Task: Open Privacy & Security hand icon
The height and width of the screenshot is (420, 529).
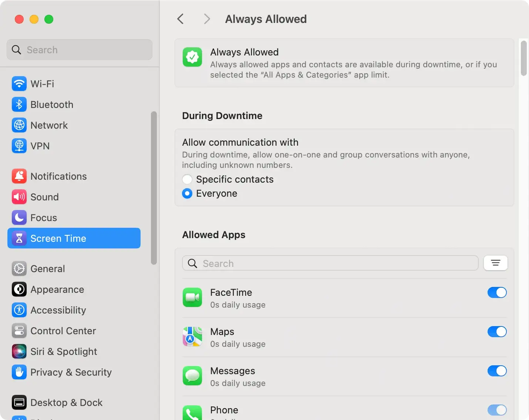Action: 19,372
